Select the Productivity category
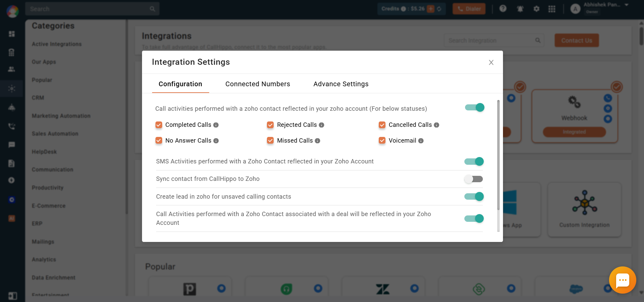 48,188
